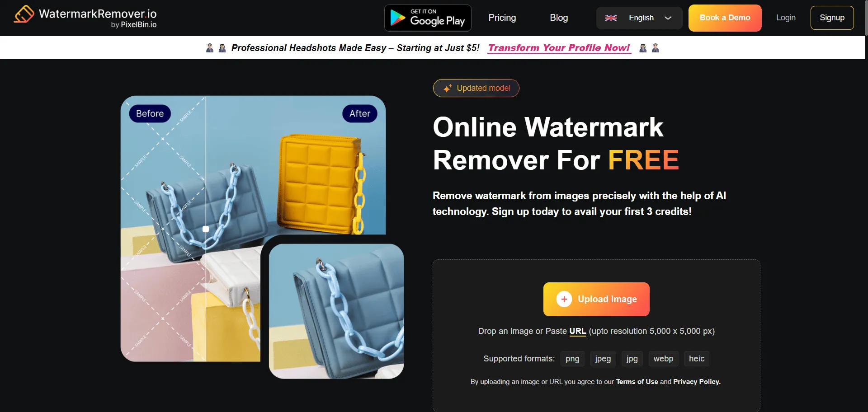
Task: Click the blue handbag result thumbnail
Action: coord(336,311)
